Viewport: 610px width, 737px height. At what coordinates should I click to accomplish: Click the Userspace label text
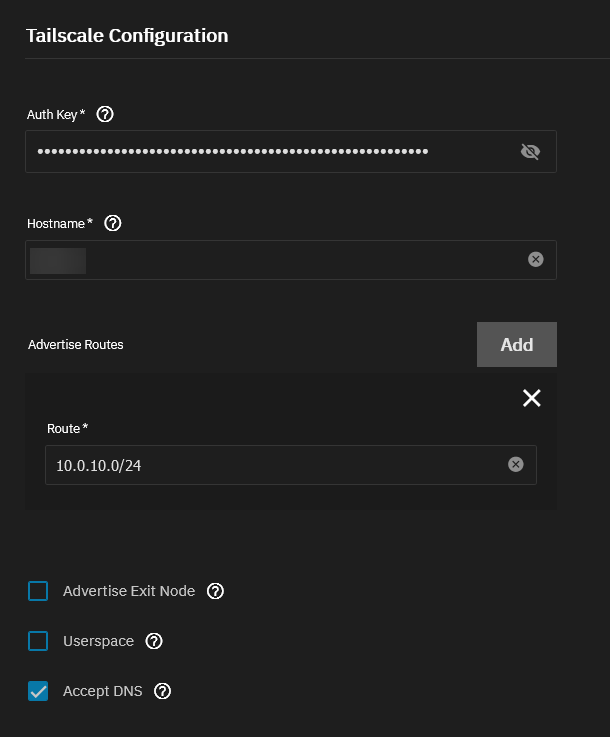tap(98, 641)
